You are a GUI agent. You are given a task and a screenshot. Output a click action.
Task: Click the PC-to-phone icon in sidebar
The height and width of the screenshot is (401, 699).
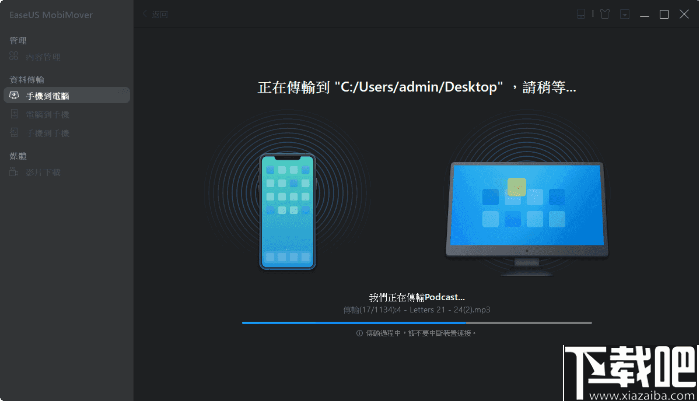pyautogui.click(x=14, y=114)
